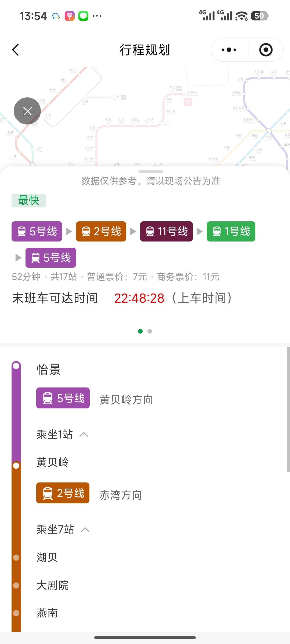Tap the 5号线 badge toward 黄贝岭方向
Viewport: 290px width, 644px height.
63,398
